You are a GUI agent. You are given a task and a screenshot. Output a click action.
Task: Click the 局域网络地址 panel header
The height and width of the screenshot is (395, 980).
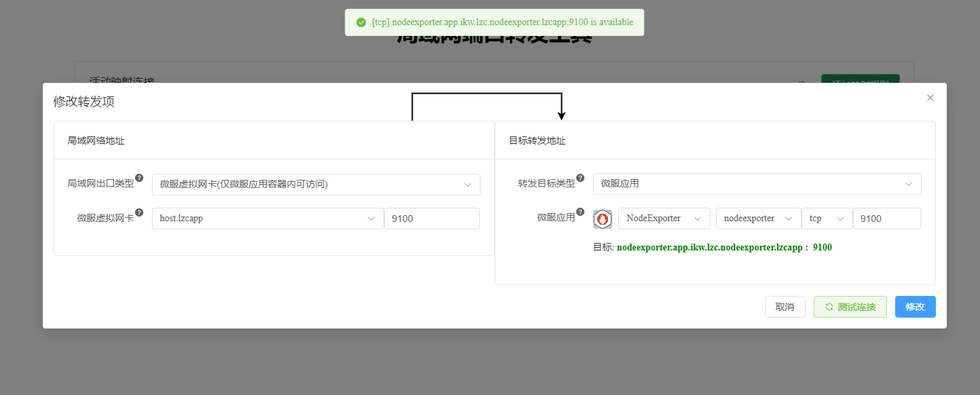coord(274,140)
